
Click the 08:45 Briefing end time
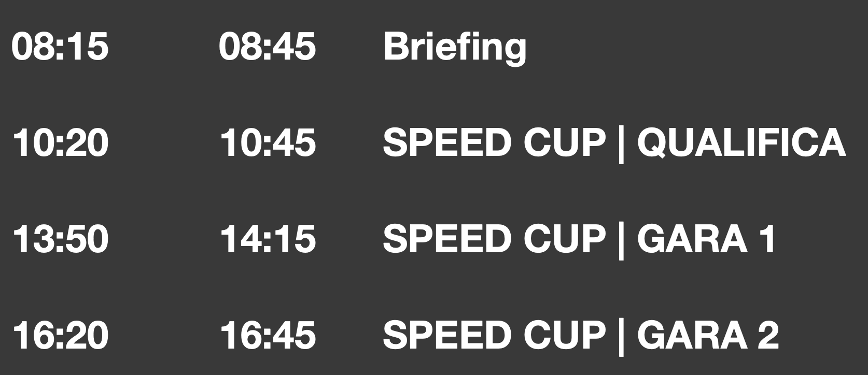[268, 47]
